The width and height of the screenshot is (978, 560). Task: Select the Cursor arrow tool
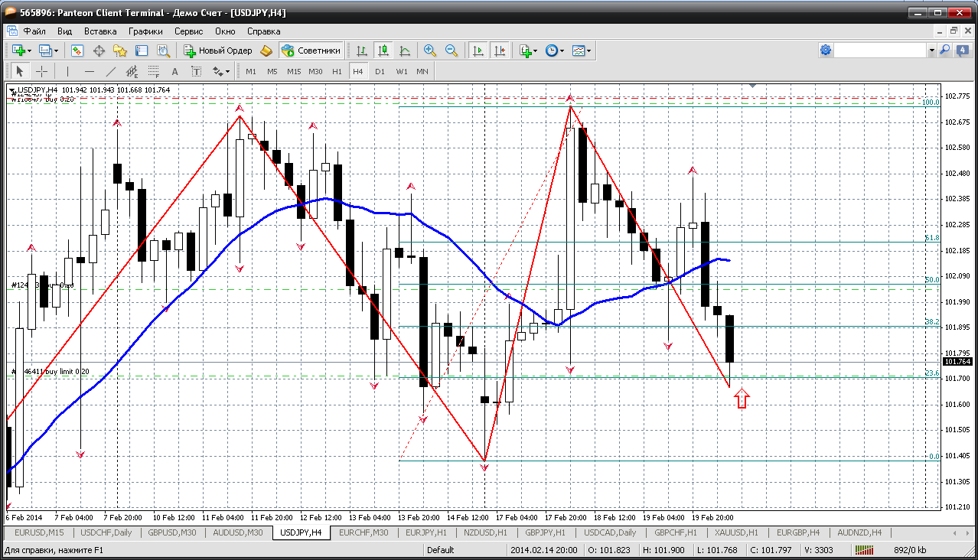point(20,71)
